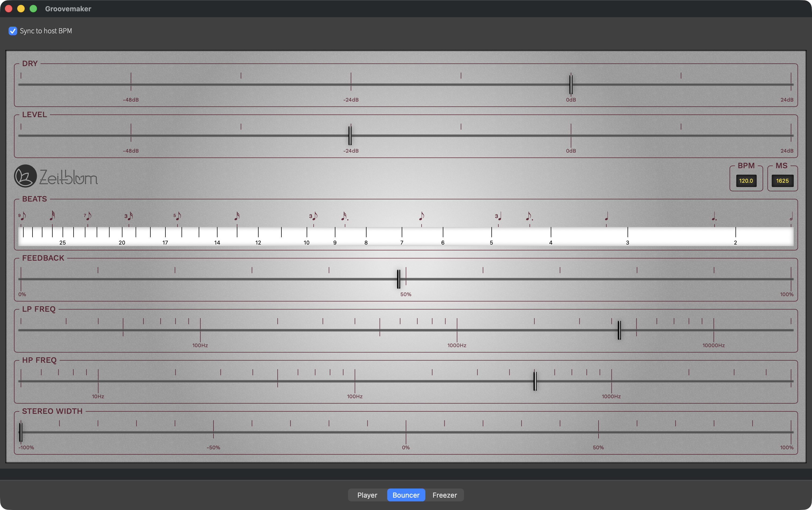Click the -48dB label on the LEVEL slider
812x510 pixels.
131,151
